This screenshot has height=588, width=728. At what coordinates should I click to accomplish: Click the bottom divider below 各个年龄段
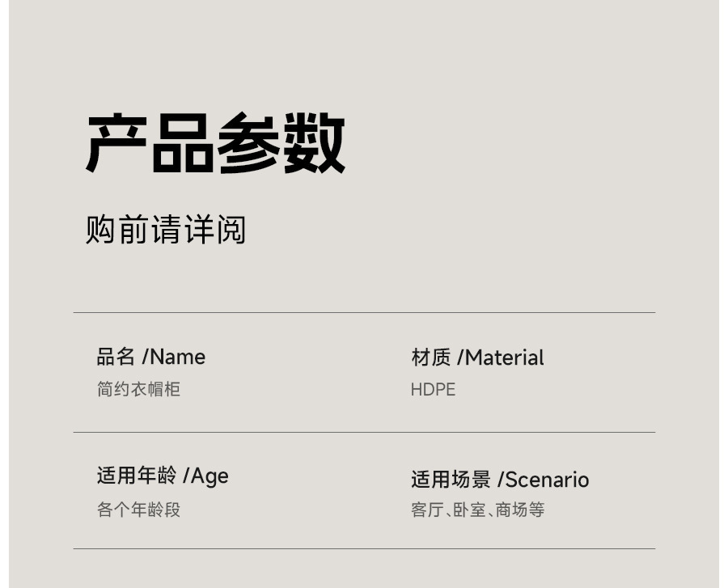[364, 548]
